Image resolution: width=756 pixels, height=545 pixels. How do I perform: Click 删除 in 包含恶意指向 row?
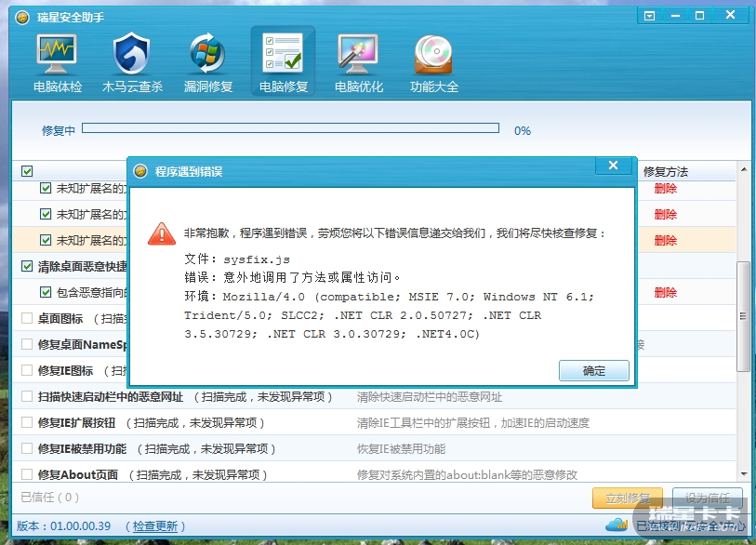point(666,292)
